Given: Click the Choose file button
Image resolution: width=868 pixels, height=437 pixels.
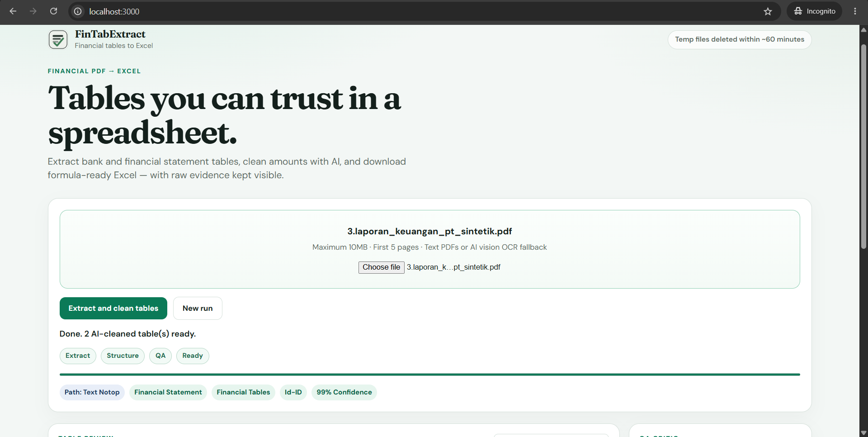Looking at the screenshot, I should (381, 267).
